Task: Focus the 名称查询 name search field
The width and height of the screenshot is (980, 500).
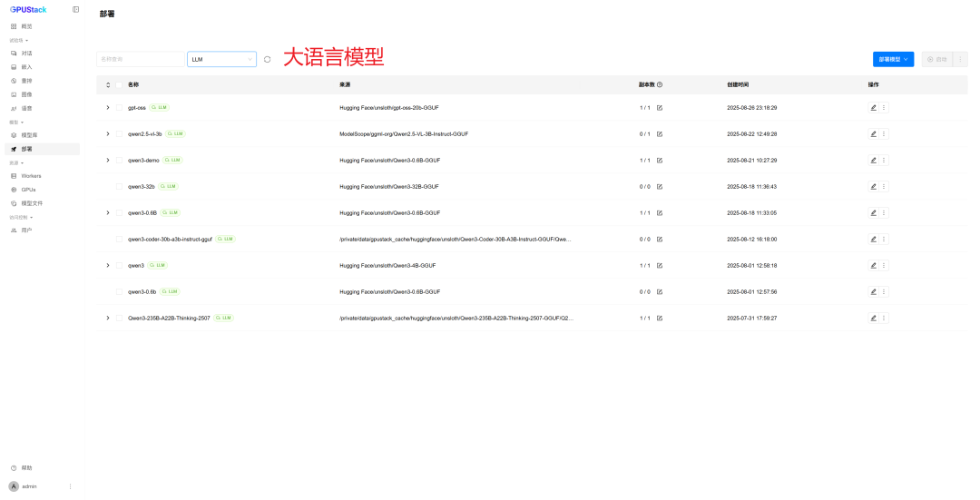Action: point(141,59)
